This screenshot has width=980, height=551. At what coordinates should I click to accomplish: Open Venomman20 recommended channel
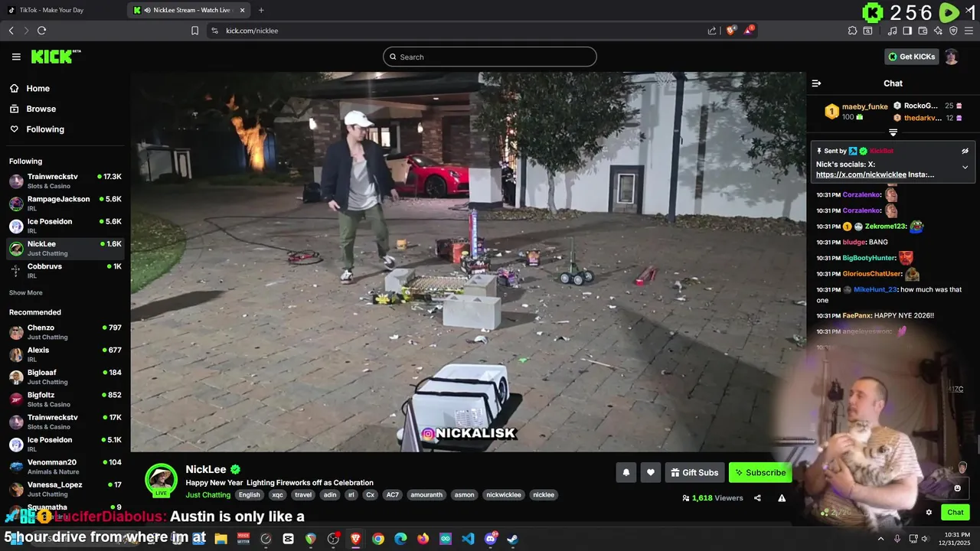(x=65, y=466)
